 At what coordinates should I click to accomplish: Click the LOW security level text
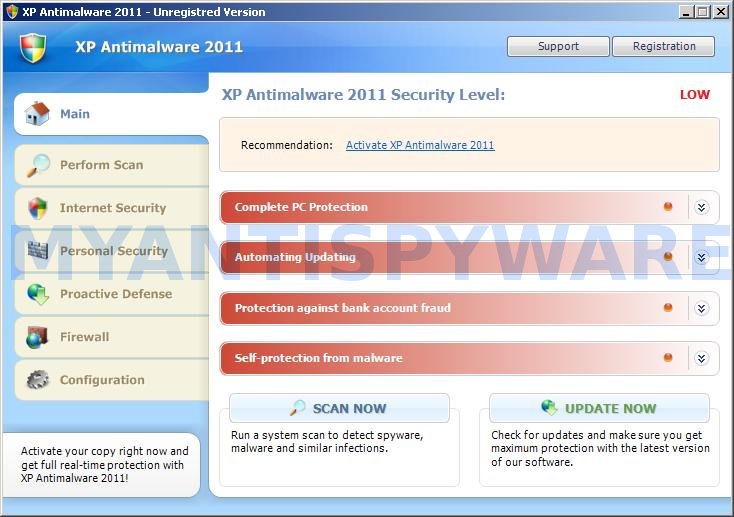(695, 95)
